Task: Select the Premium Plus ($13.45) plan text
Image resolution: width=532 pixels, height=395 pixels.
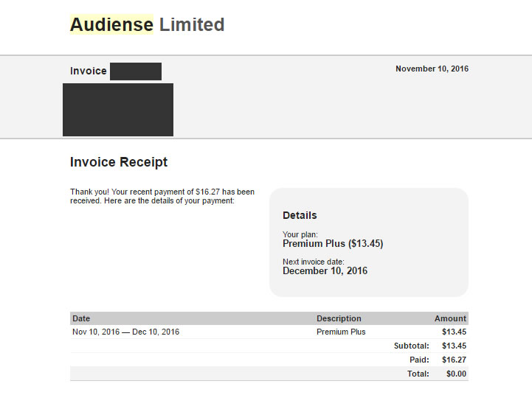Action: pyautogui.click(x=333, y=244)
